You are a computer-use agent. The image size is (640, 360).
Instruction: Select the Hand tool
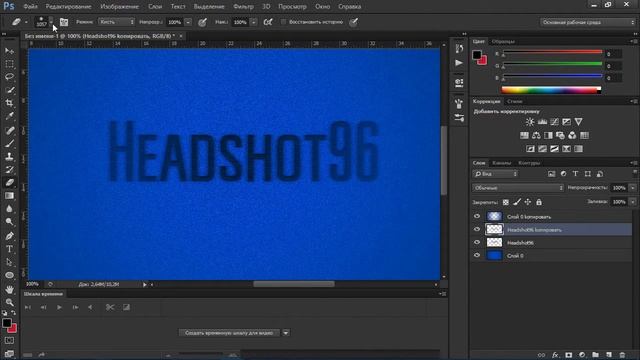(x=9, y=289)
